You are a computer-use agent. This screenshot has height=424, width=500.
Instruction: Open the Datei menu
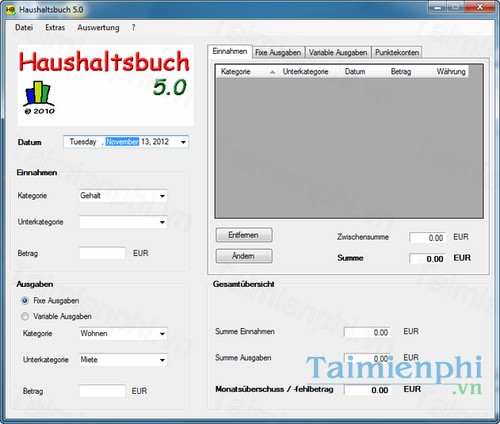point(24,28)
